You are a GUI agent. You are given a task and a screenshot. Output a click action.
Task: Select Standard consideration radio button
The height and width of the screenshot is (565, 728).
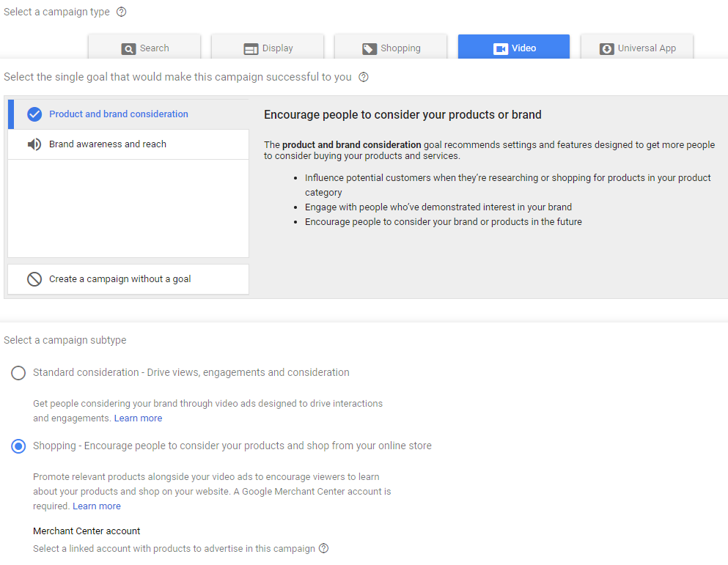(18, 373)
